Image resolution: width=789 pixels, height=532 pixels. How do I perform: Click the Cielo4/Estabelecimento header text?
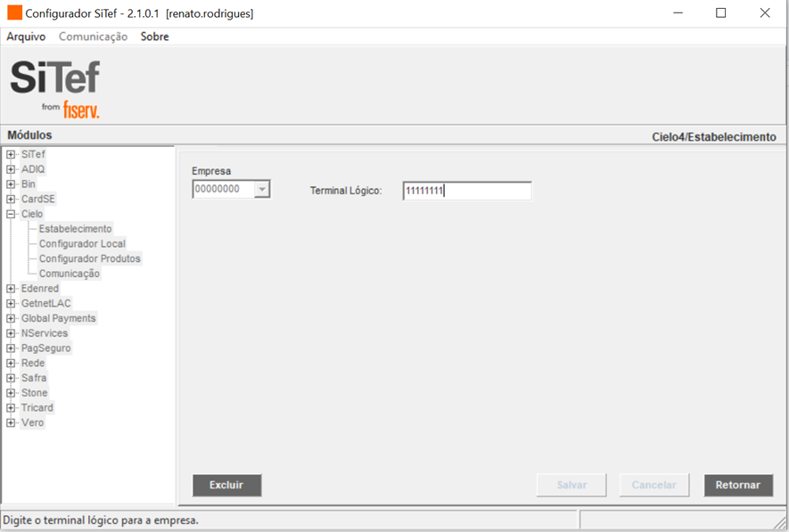(714, 137)
